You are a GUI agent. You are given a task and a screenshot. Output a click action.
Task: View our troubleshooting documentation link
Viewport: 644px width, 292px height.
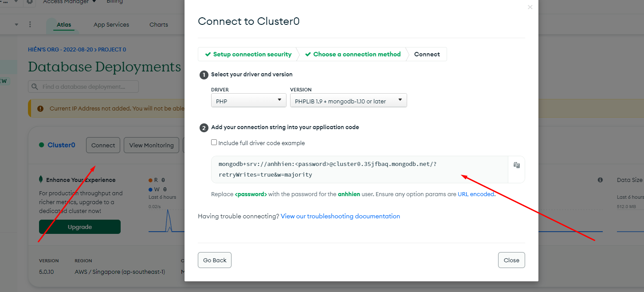click(x=340, y=216)
